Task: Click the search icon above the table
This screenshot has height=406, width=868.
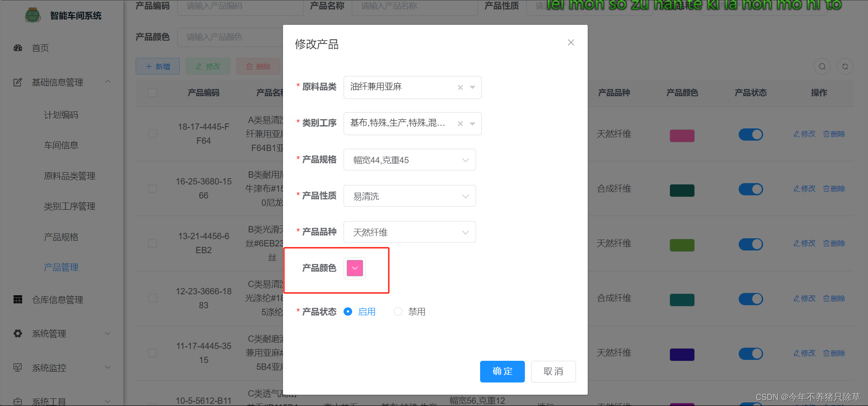Action: click(x=822, y=66)
